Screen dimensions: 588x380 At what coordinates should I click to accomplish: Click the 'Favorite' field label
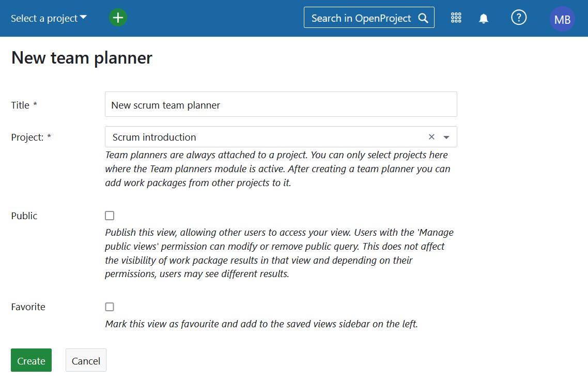tap(28, 307)
